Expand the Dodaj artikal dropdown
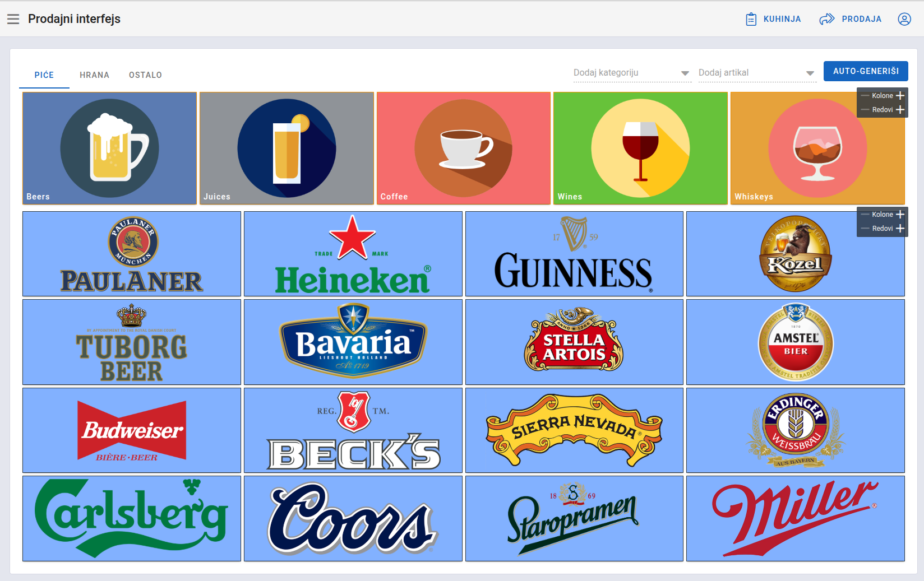 pos(757,73)
